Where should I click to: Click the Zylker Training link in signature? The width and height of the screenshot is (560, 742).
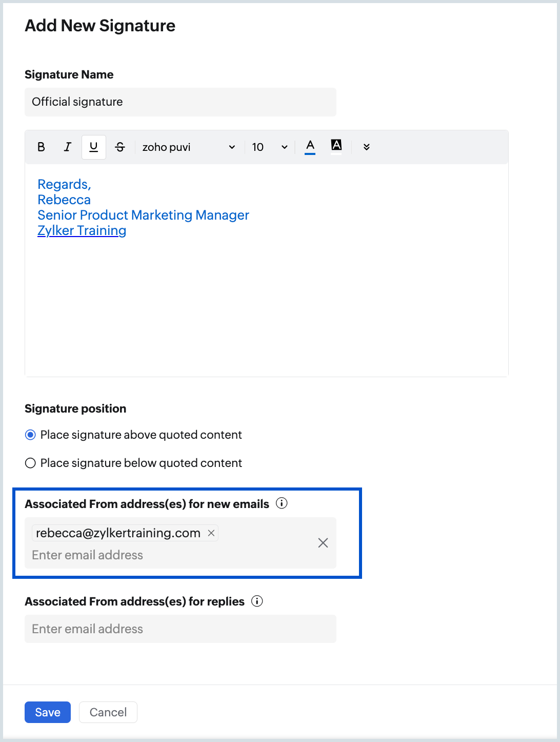pos(82,231)
